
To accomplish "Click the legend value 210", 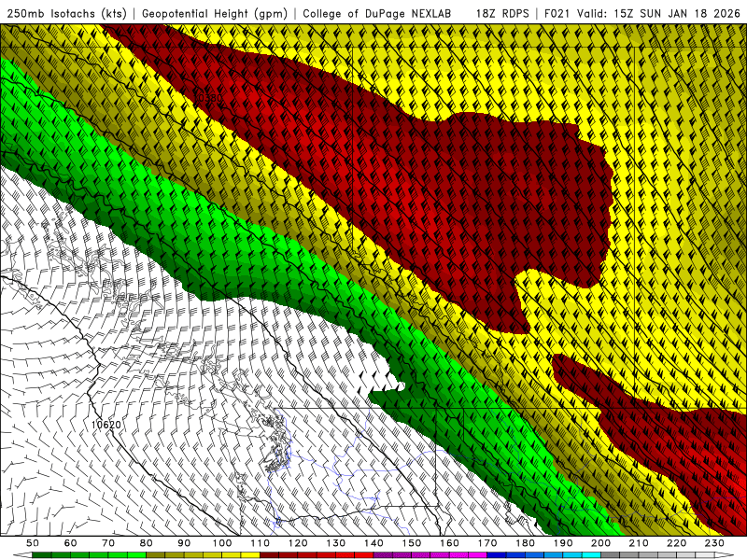I will [640, 543].
